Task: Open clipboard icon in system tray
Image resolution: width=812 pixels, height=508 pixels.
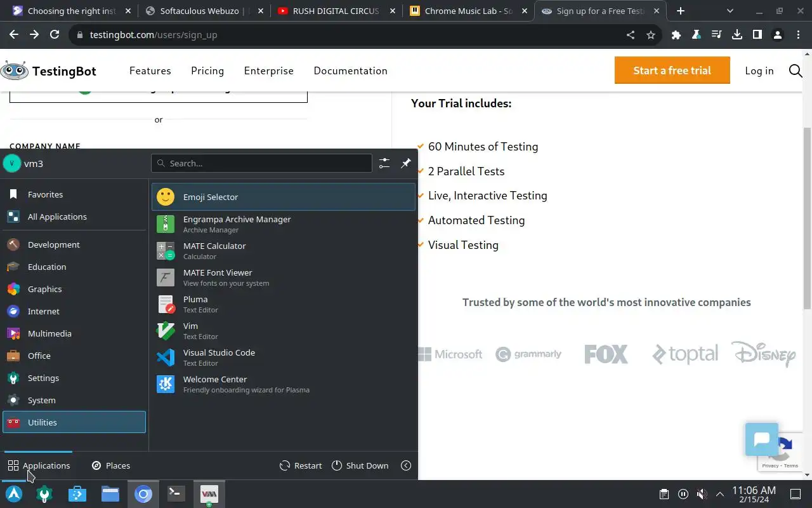Action: [x=664, y=494]
